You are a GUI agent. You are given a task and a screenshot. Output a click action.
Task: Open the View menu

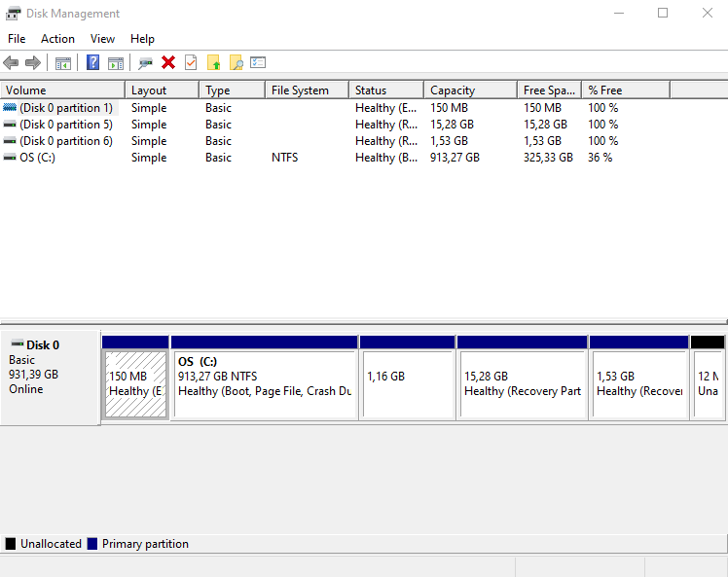click(x=102, y=39)
